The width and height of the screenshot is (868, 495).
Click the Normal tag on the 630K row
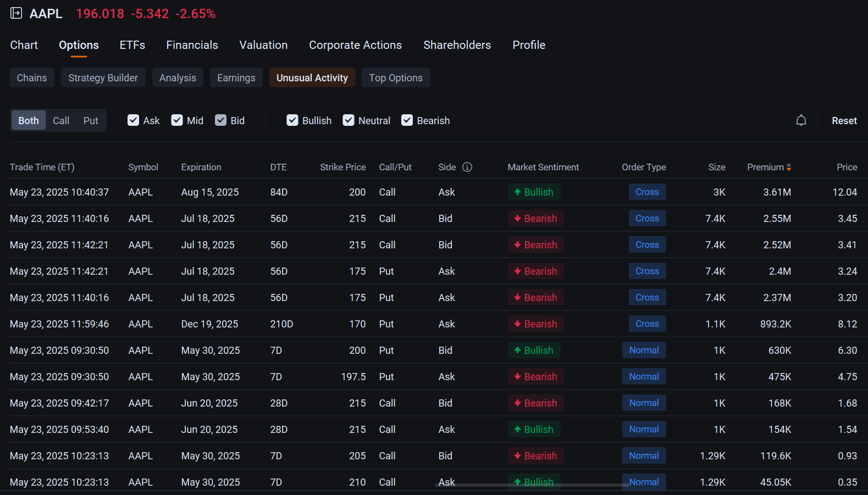(x=644, y=350)
